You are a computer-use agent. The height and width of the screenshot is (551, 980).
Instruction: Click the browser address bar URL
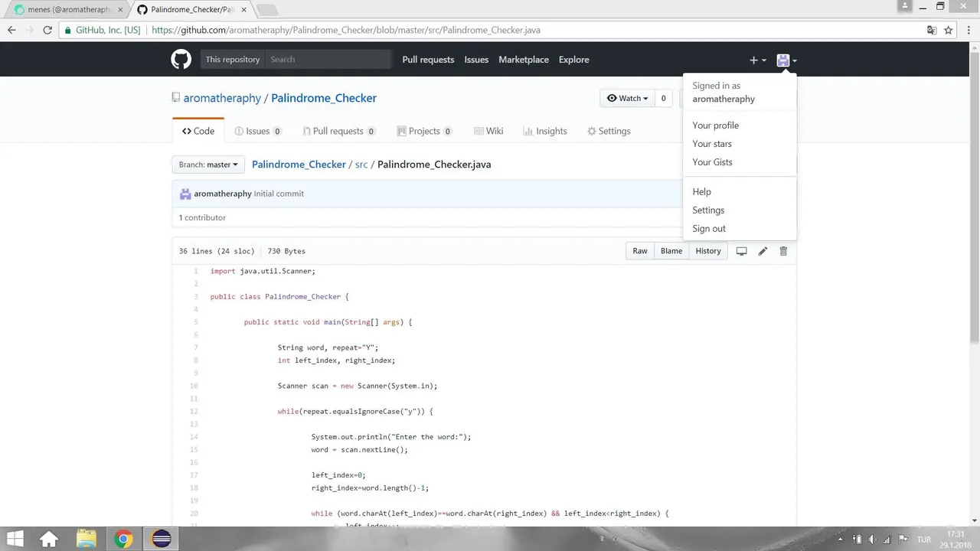pyautogui.click(x=346, y=31)
